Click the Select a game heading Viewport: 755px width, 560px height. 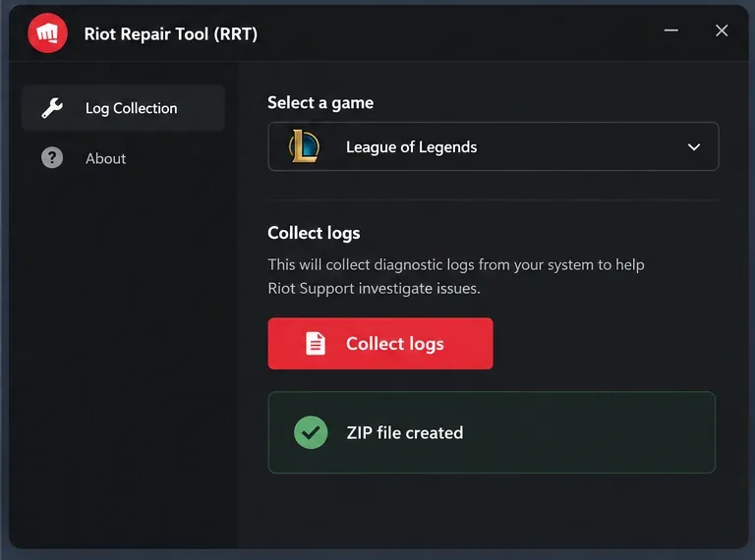(320, 103)
